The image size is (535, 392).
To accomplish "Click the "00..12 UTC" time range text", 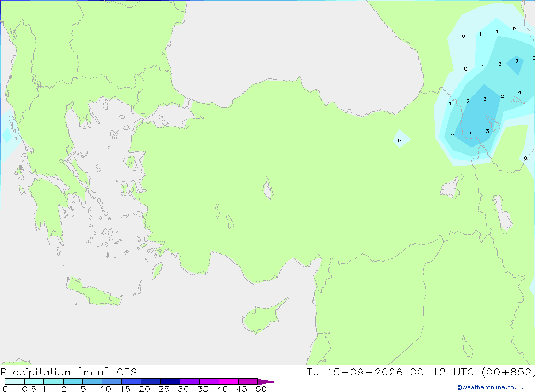I will click(x=443, y=372).
